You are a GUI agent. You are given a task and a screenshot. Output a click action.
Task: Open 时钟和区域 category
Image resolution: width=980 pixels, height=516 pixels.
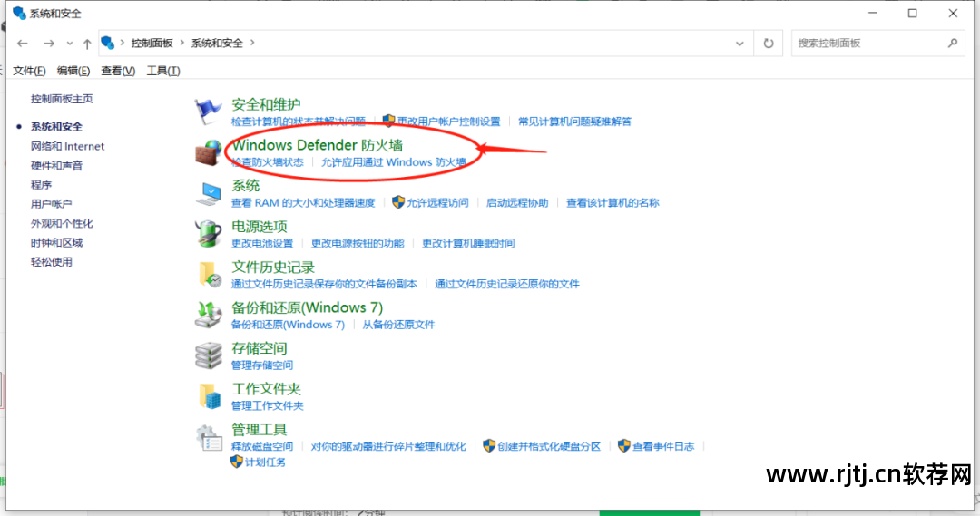click(57, 243)
